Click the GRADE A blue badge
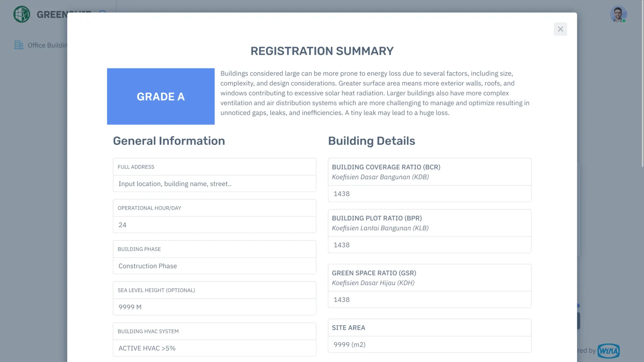This screenshot has width=644, height=362. (x=161, y=97)
